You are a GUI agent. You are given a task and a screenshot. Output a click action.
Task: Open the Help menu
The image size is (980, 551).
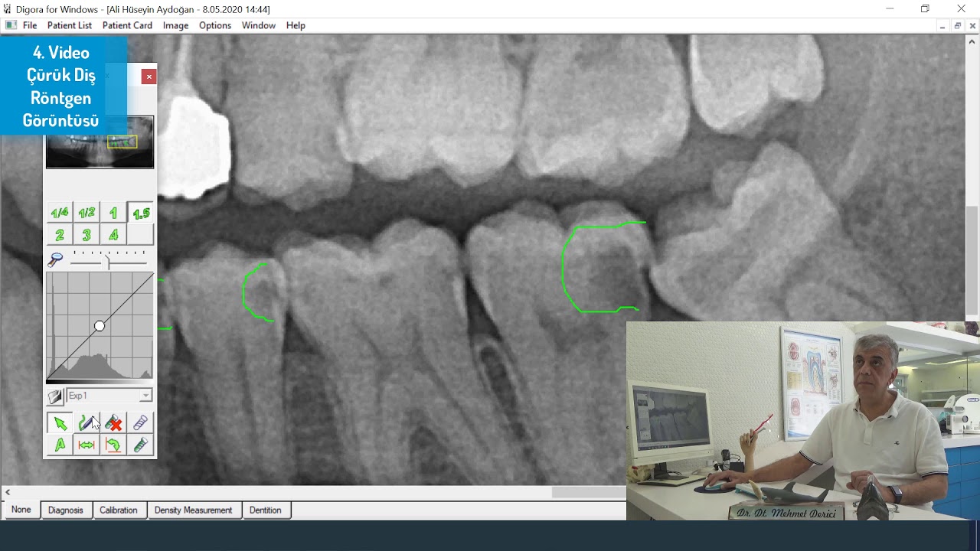coord(296,25)
